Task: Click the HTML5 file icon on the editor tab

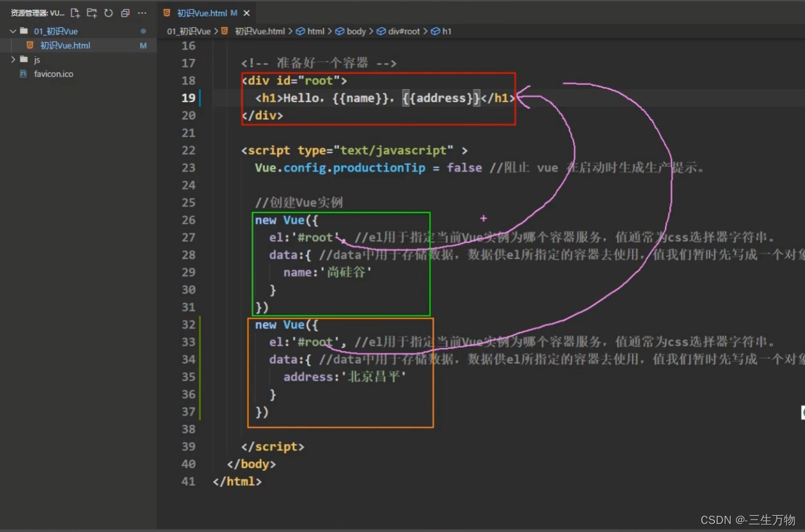Action: point(166,12)
